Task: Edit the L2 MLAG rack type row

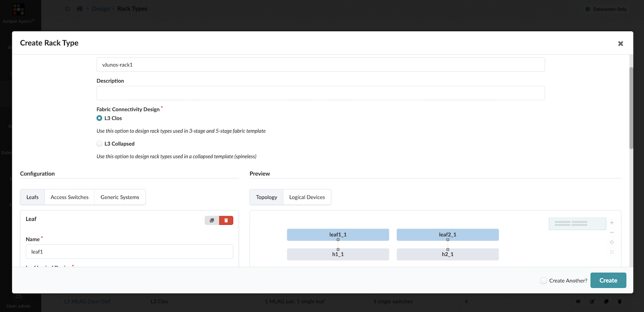Action: (592, 302)
